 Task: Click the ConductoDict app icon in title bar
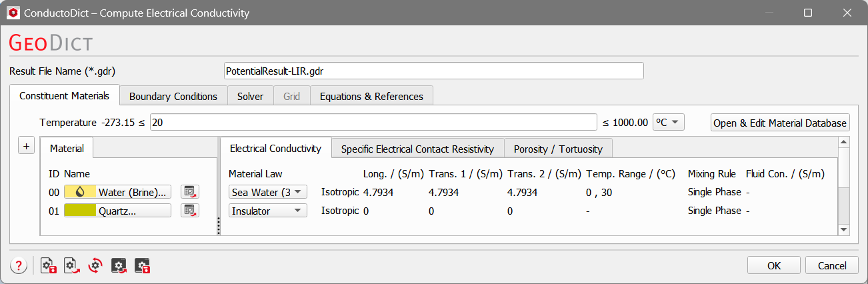13,13
